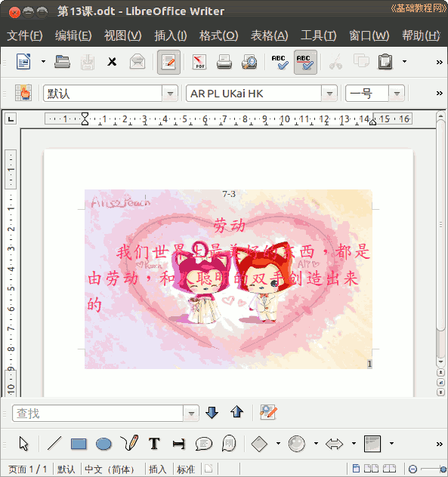Click the Callouts speech bubble tool
This screenshot has width=448, height=477.
[x=204, y=444]
